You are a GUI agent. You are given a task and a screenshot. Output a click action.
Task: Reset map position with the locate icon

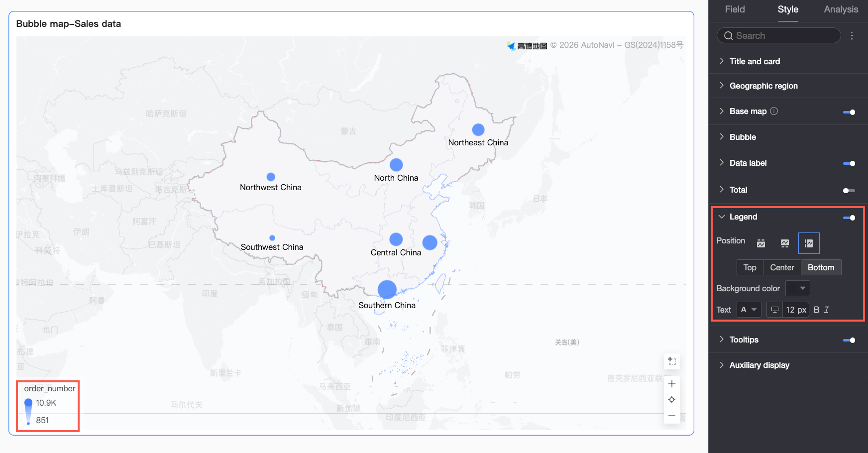672,400
